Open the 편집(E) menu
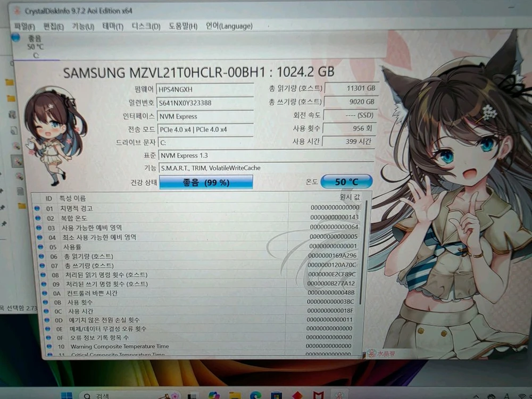 tap(54, 27)
